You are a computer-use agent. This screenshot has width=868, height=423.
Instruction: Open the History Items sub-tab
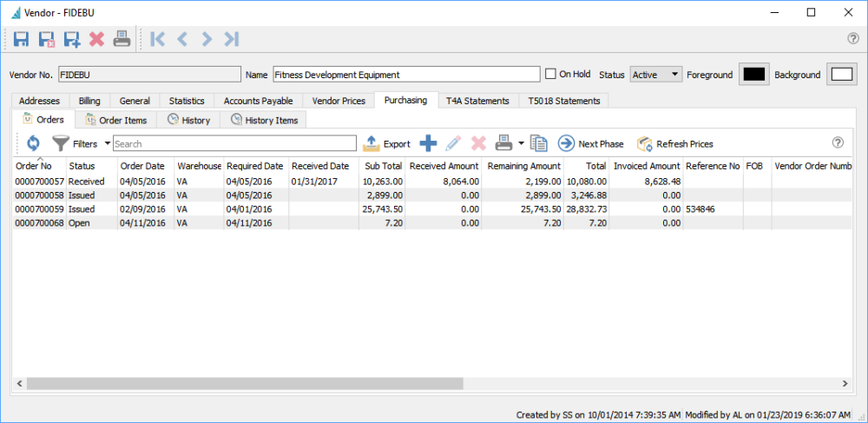click(264, 120)
